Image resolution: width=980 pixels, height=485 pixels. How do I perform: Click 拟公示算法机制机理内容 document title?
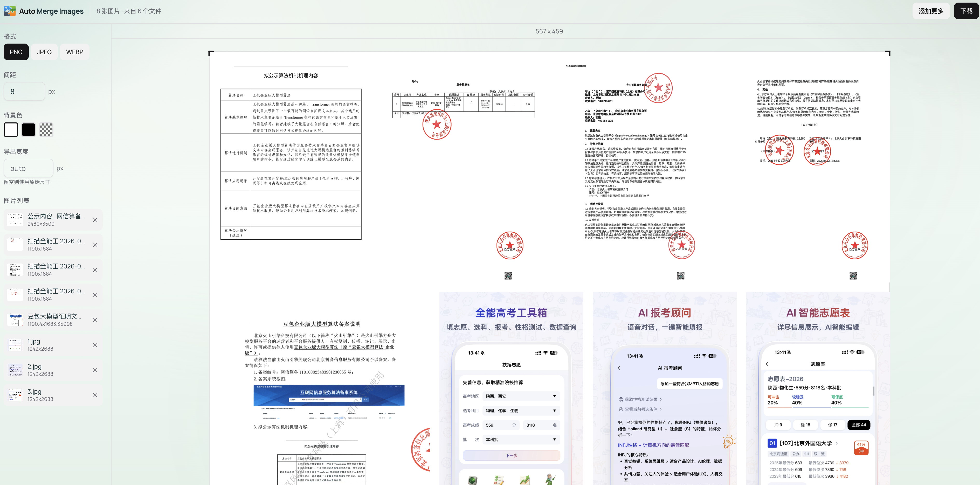pos(291,76)
